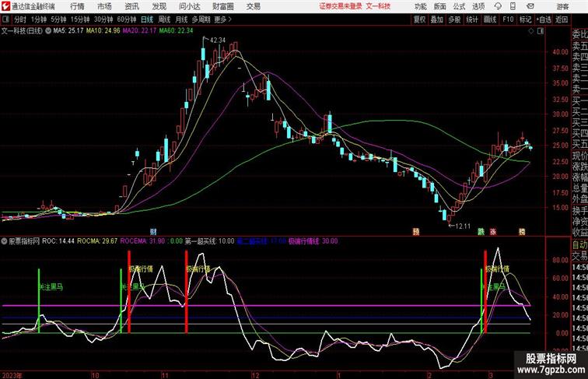588x379 pixels.
Task: Click the 2023年 date axis label
Action: pyautogui.click(x=12, y=375)
